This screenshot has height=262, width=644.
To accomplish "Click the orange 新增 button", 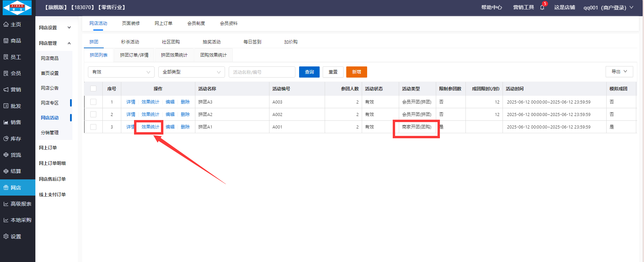I will [x=356, y=72].
